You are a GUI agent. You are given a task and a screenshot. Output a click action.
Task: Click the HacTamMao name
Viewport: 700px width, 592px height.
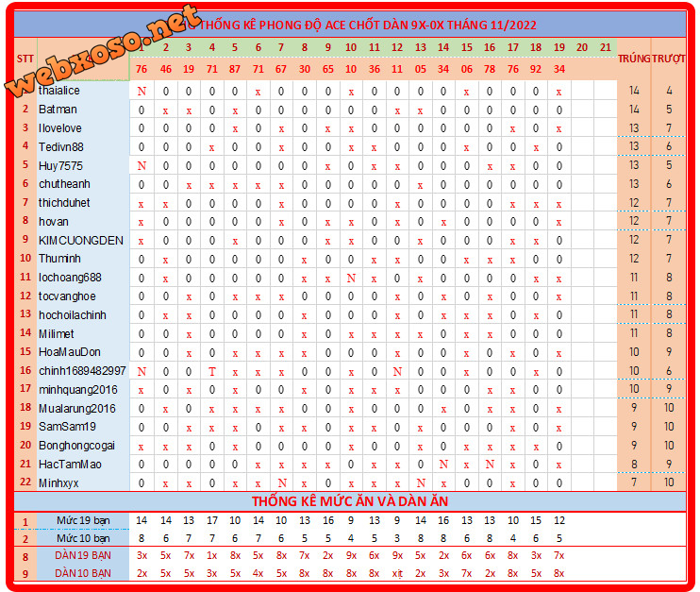point(70,465)
